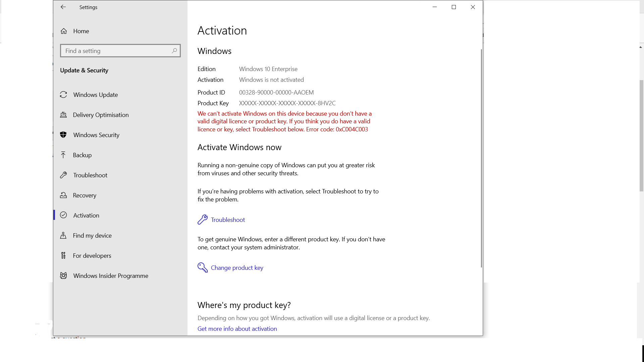The width and height of the screenshot is (644, 362).
Task: Click the Update & Security heading
Action: 84,70
